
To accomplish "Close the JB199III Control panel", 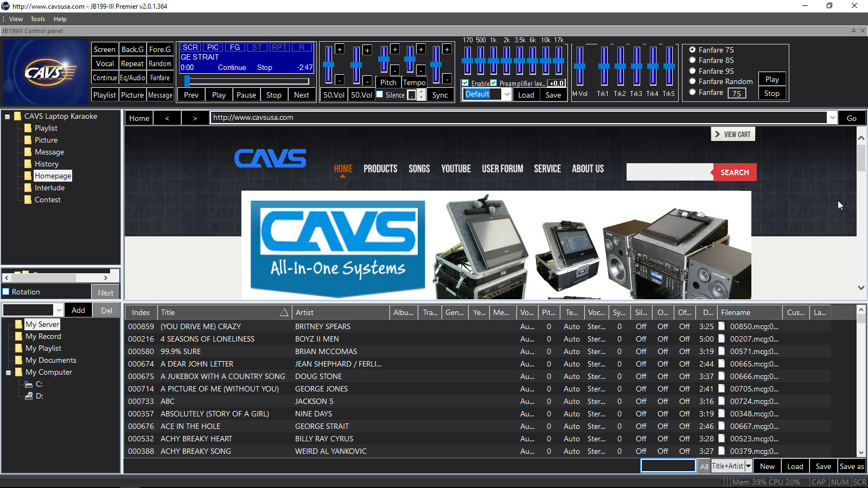I will (x=863, y=31).
